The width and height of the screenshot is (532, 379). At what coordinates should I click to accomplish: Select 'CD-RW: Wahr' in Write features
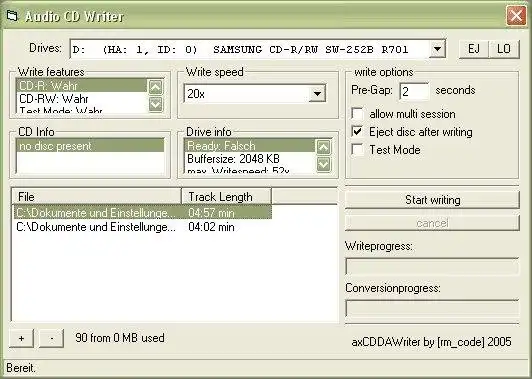pos(81,99)
